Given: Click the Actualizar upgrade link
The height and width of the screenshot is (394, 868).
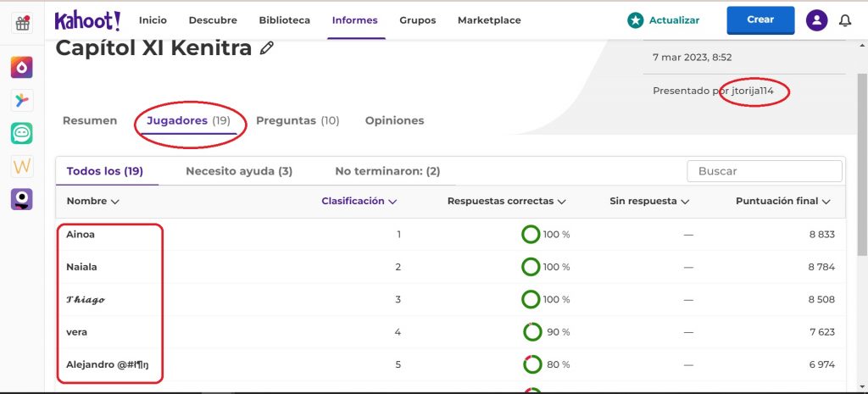Looking at the screenshot, I should coord(664,20).
